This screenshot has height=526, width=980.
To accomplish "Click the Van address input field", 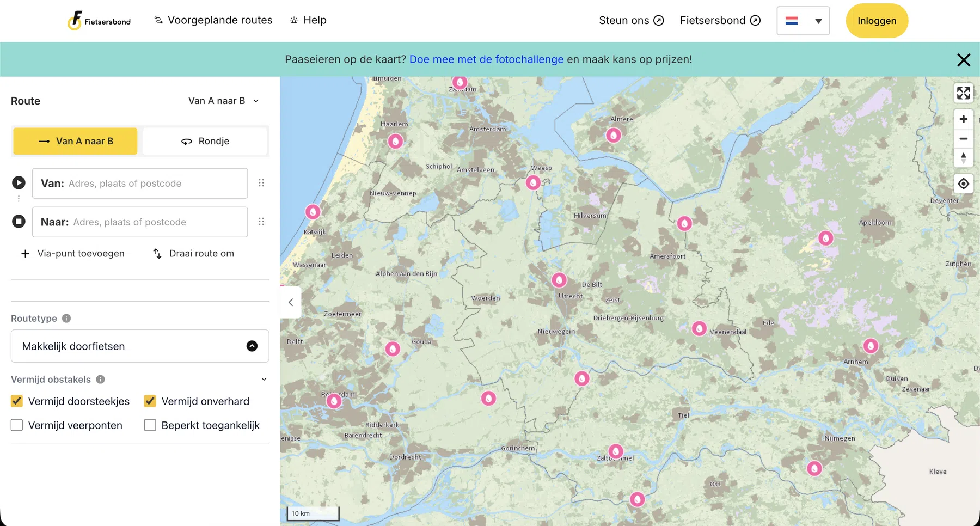I will point(140,184).
